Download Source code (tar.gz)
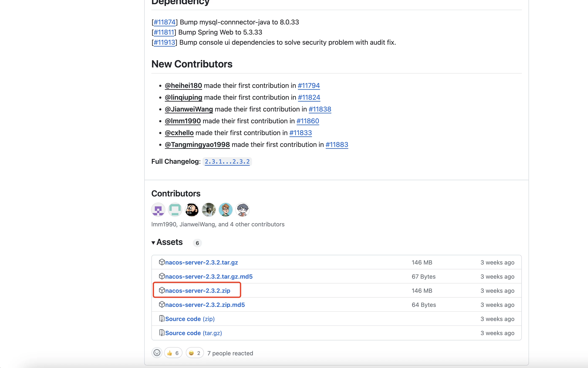 point(194,333)
